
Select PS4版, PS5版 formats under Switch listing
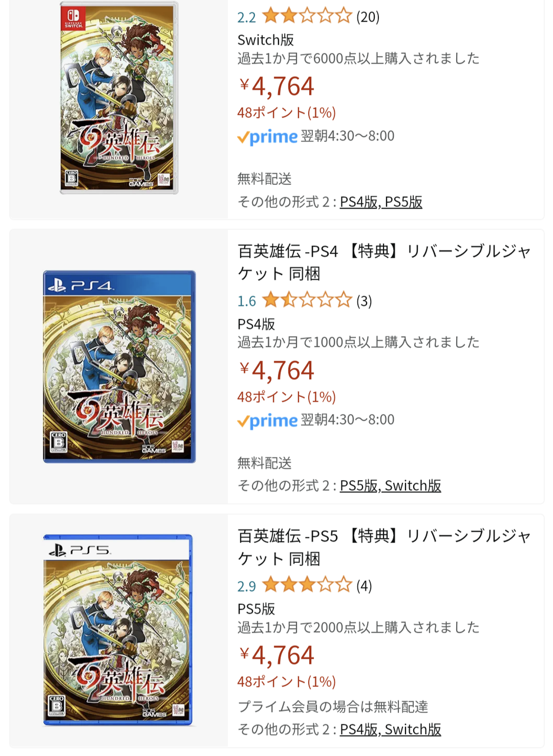click(x=381, y=202)
